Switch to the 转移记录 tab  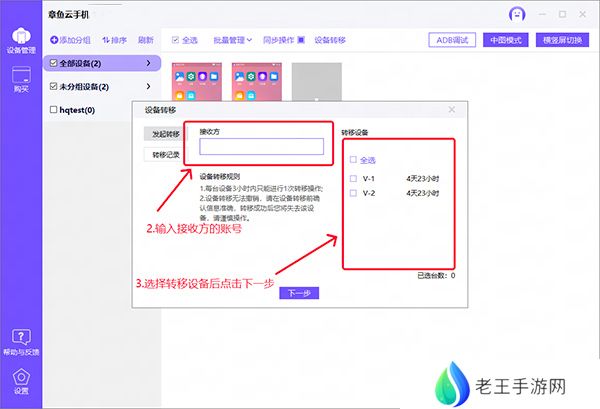click(x=165, y=155)
